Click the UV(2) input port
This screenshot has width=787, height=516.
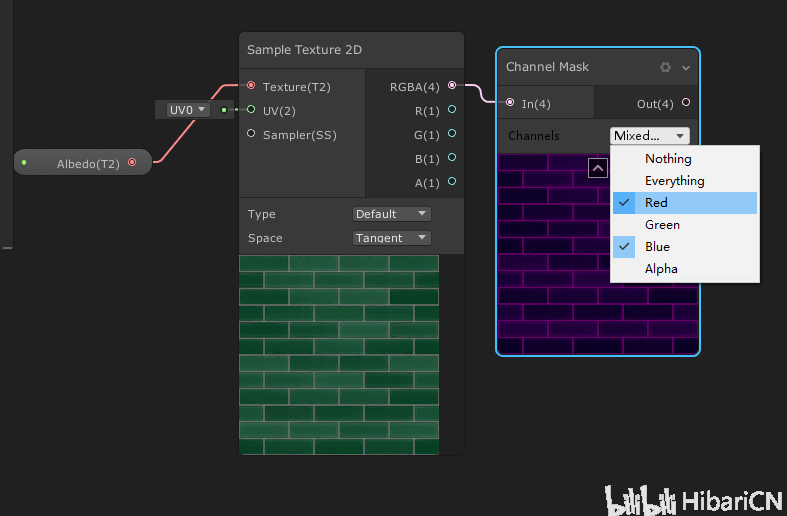(251, 109)
